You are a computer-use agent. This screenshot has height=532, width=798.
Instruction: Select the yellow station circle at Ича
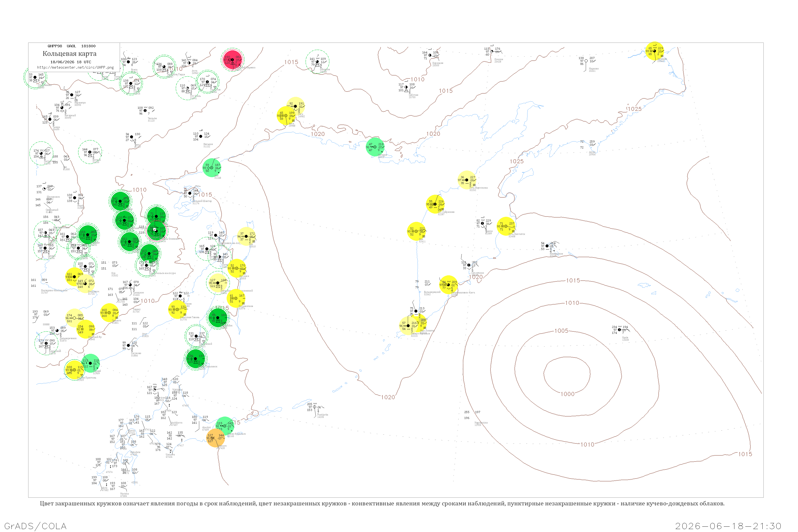(x=416, y=231)
